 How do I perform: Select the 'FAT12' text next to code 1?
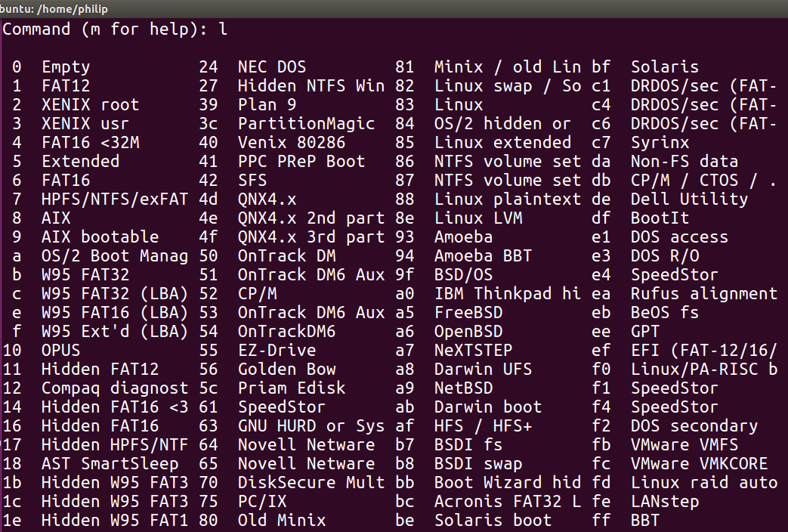(66, 86)
